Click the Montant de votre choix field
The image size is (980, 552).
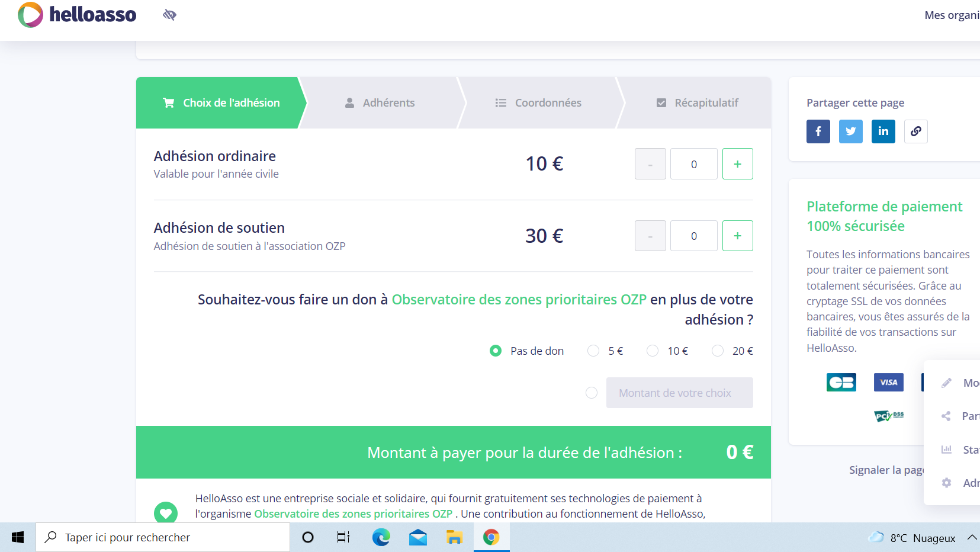click(679, 393)
